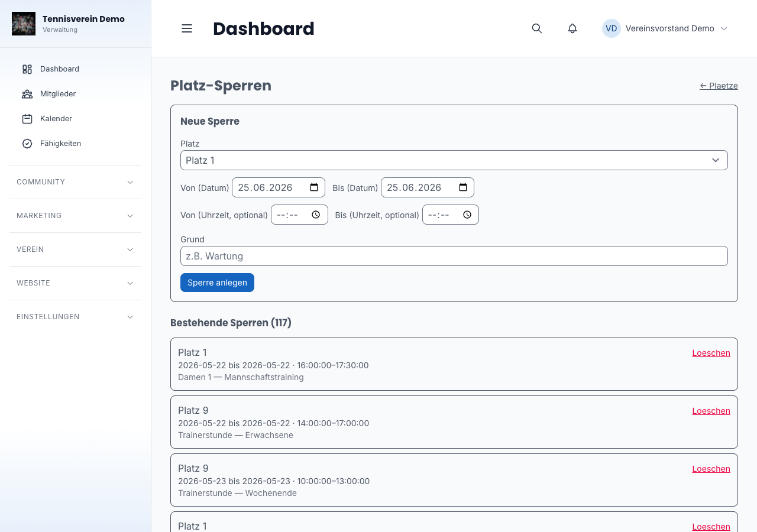The image size is (757, 532).
Task: Click the Vereinsvorstand Demo user name
Action: coord(669,28)
